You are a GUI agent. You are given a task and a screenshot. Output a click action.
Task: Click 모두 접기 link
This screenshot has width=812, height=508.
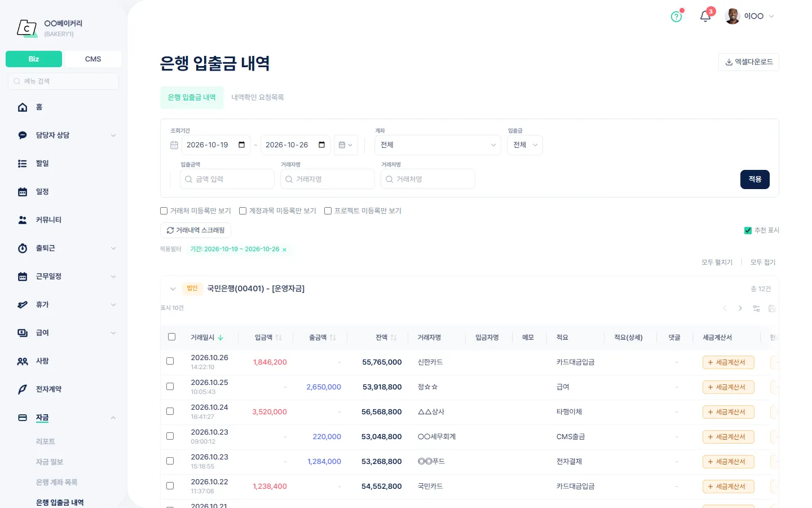(763, 262)
